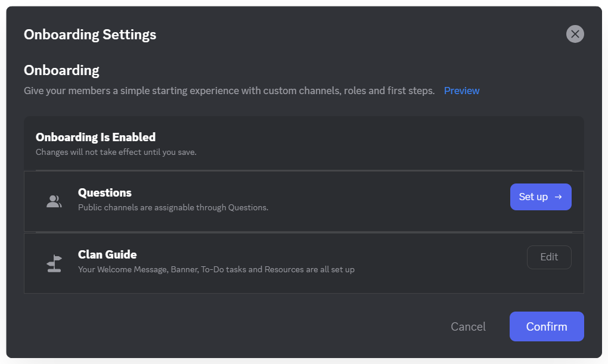The height and width of the screenshot is (364, 608).
Task: Click the Onboarding Settings dialog title
Action: click(x=90, y=35)
